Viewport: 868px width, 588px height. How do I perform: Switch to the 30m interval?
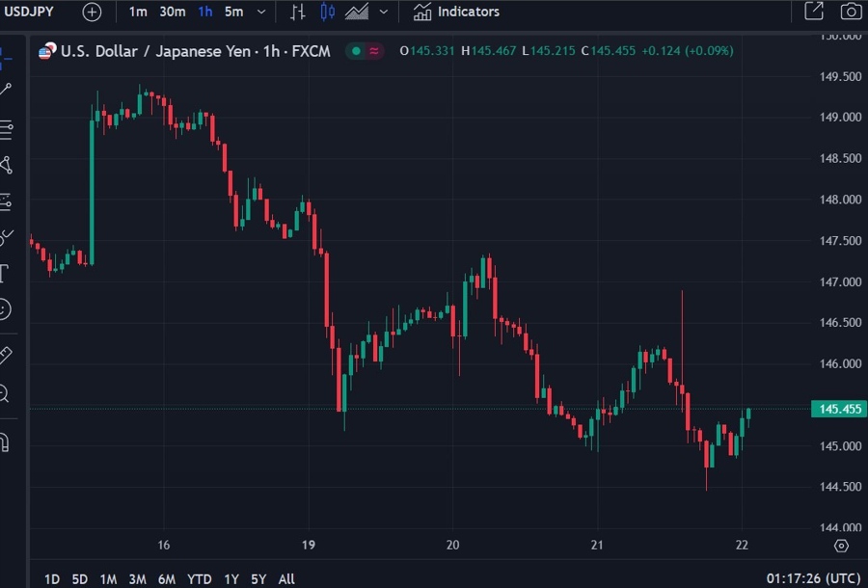[173, 12]
